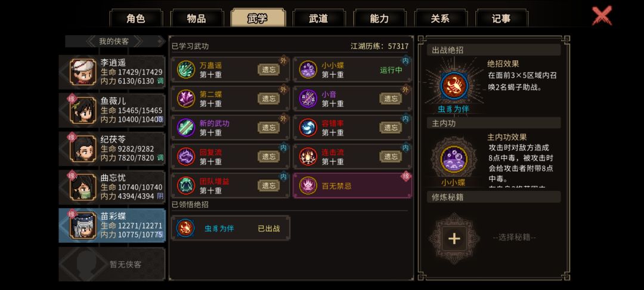Go to previous hero list with left arrows
Screen dimensions: 644x290
92,42
